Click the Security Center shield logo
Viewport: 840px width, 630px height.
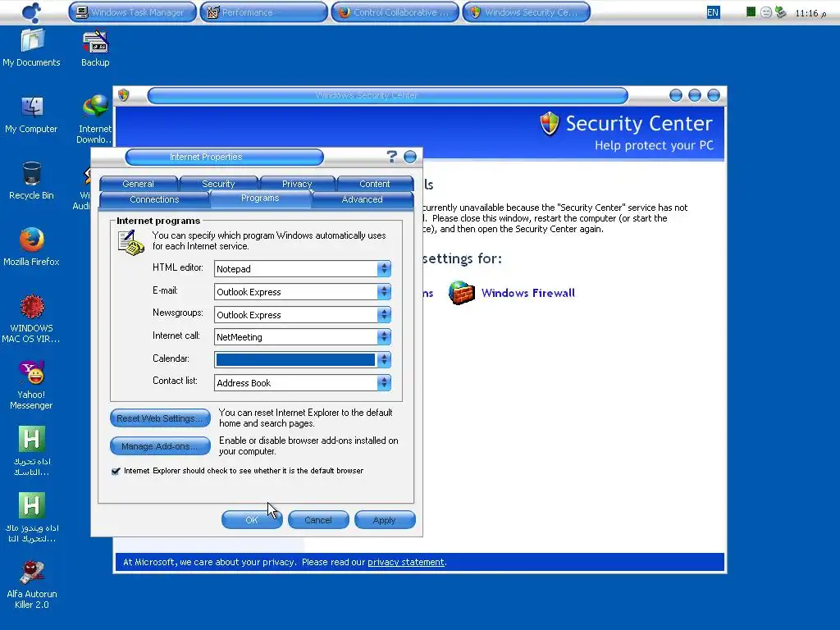click(550, 124)
